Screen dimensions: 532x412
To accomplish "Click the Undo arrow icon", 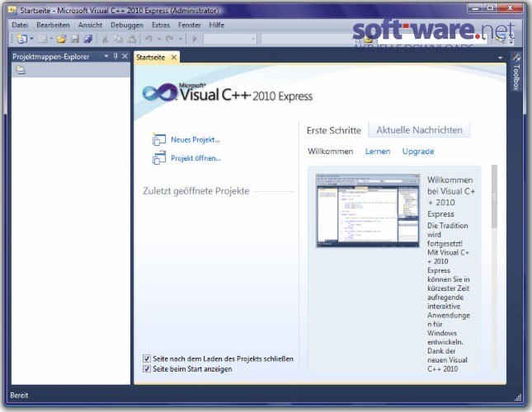I will click(x=148, y=39).
